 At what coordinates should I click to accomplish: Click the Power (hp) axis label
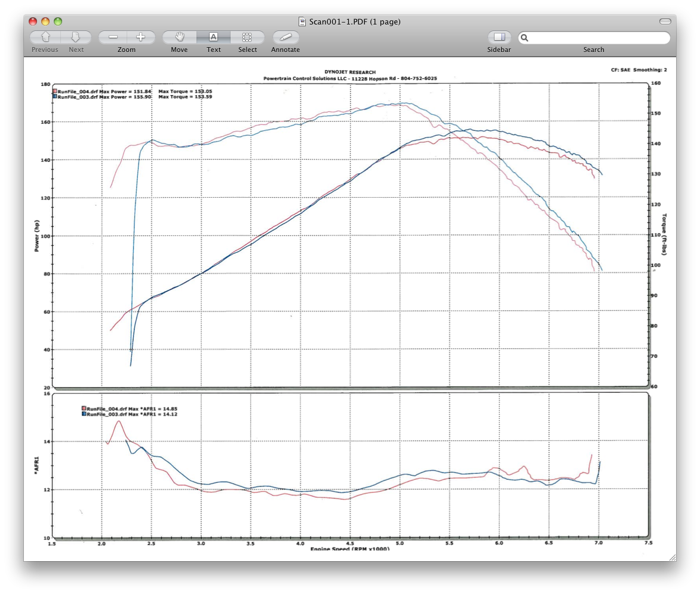pos(36,236)
